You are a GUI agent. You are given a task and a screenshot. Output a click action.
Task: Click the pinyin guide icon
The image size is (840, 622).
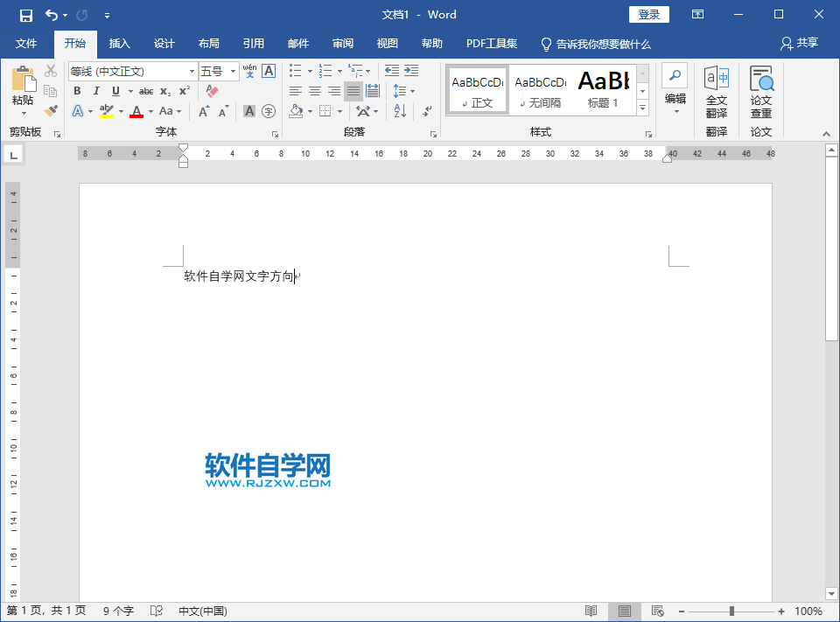tap(248, 71)
